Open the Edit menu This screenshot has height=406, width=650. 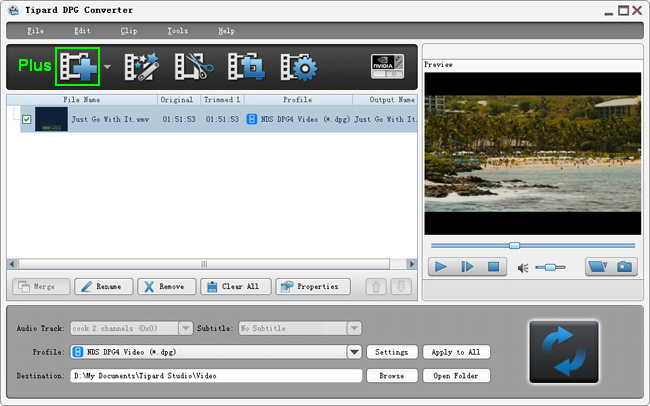click(82, 31)
